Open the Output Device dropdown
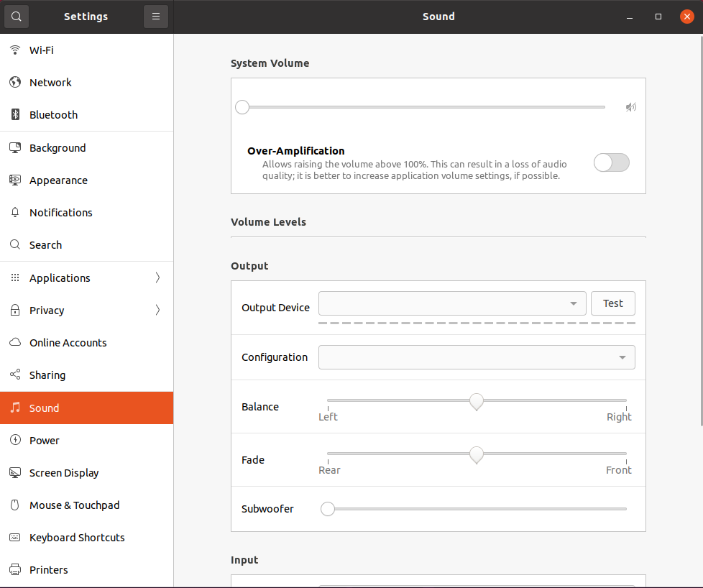The image size is (703, 588). (x=452, y=303)
